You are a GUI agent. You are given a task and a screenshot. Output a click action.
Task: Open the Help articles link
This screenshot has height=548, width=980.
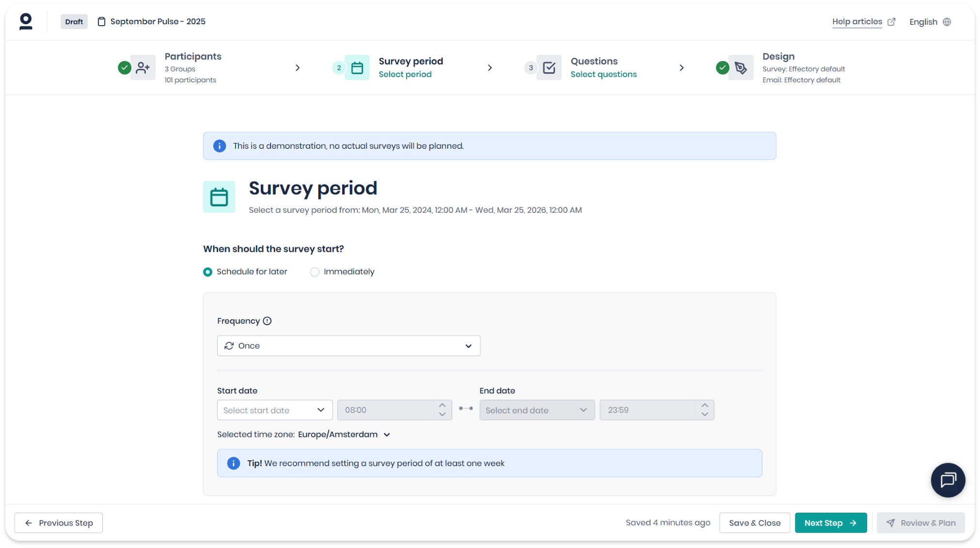(x=857, y=22)
